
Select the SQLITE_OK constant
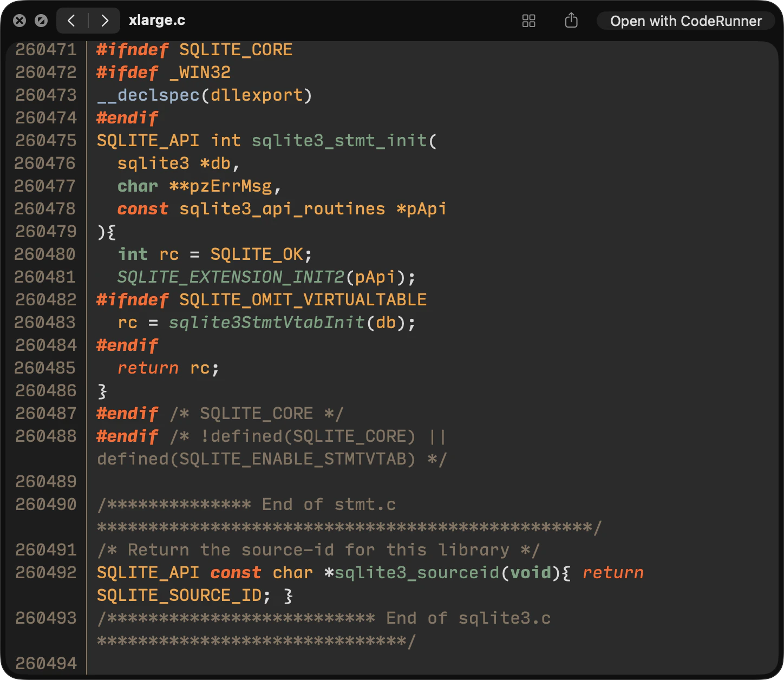(257, 254)
